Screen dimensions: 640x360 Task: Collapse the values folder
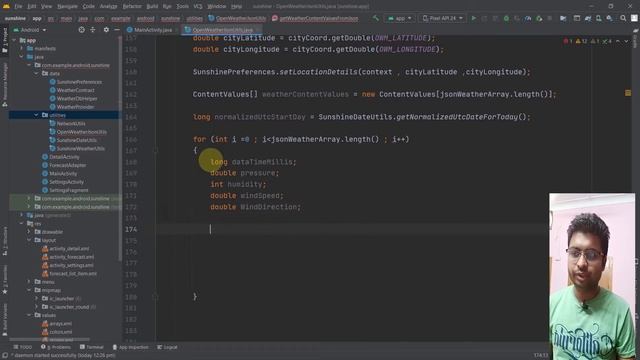29,315
